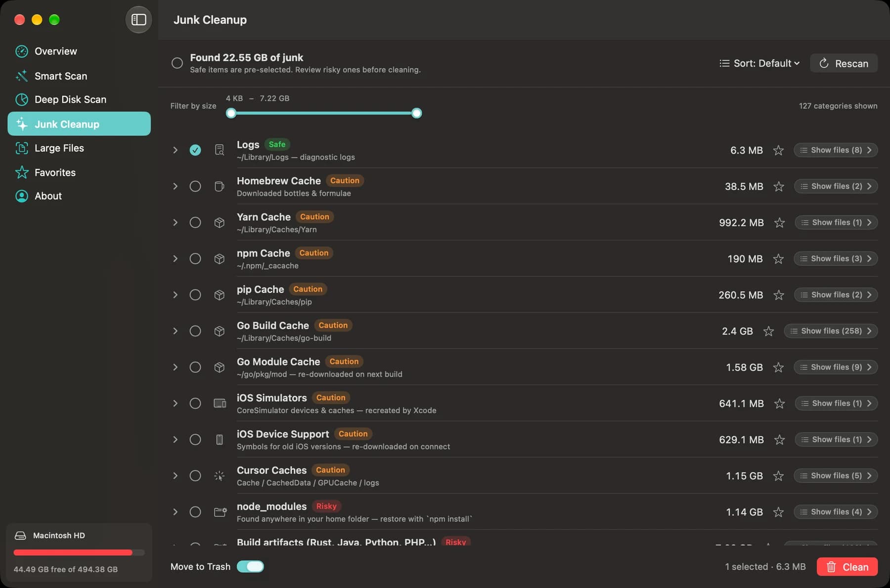
Task: Tick the Go Module Cache checkbox
Action: 195,367
